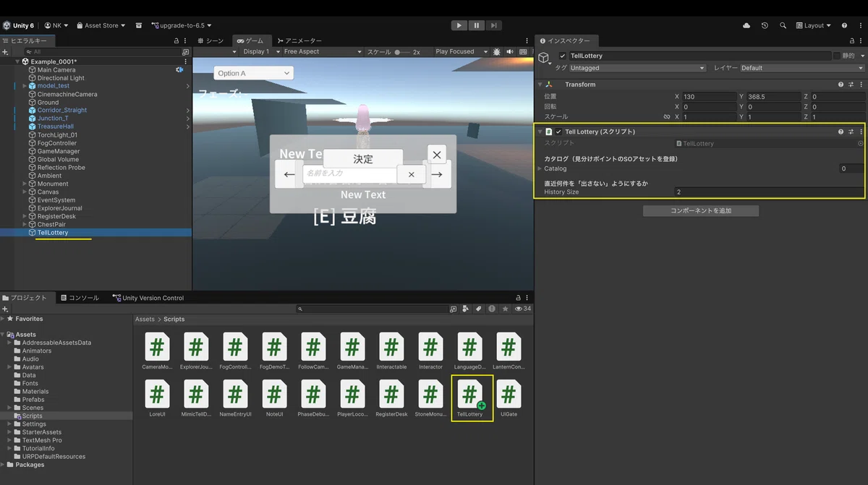Screen dimensions: 868x485
Task: Open the Console (コンソール) tab
Action: [x=80, y=298]
